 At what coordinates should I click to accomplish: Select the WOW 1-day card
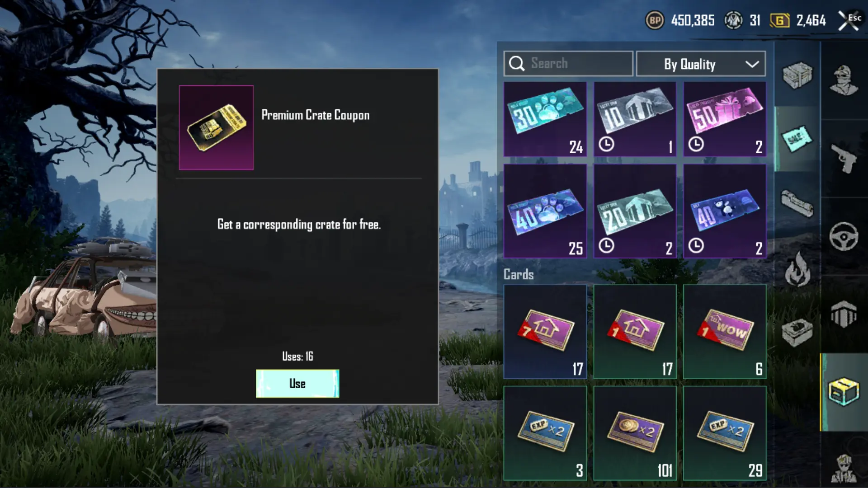pyautogui.click(x=725, y=332)
